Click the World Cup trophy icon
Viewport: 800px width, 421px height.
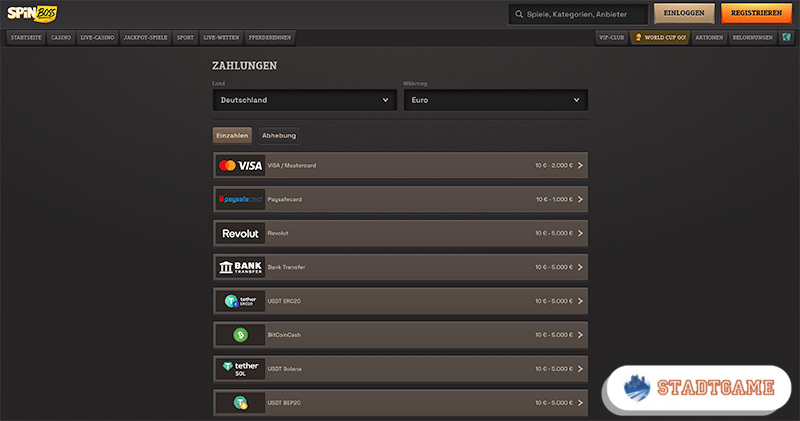(638, 37)
